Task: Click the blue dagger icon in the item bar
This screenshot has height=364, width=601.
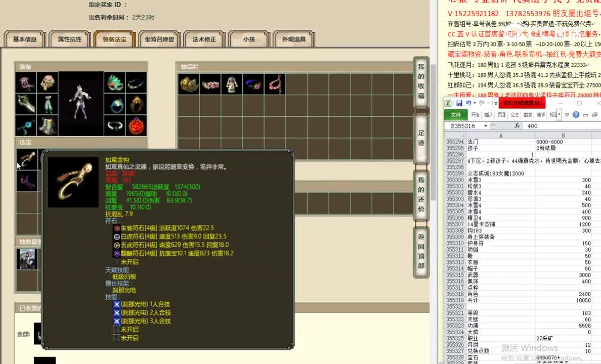Action: point(253,84)
